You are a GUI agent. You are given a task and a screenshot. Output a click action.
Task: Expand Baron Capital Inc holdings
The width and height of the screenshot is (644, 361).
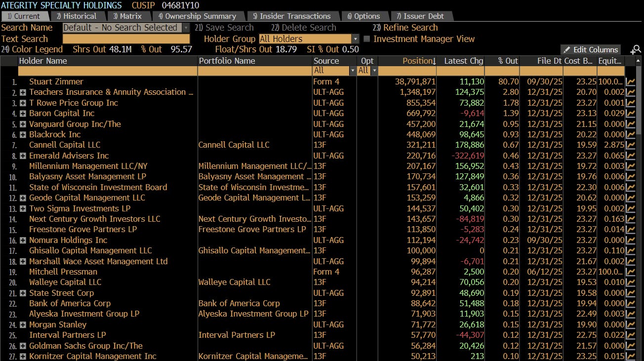(23, 114)
